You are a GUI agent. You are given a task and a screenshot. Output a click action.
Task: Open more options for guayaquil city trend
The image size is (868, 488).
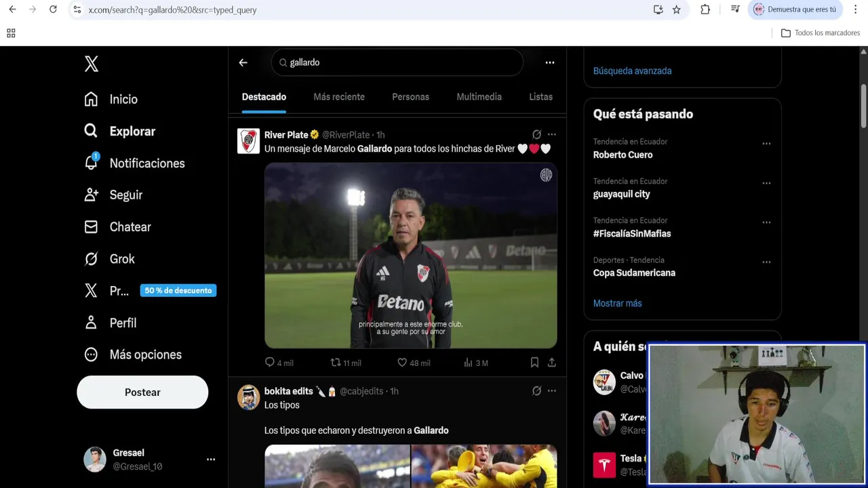[x=766, y=183]
